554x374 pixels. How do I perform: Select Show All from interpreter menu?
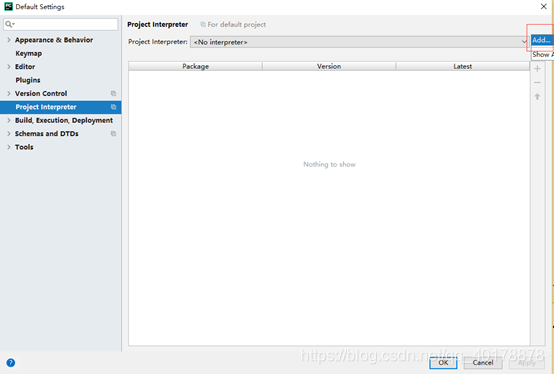(543, 55)
